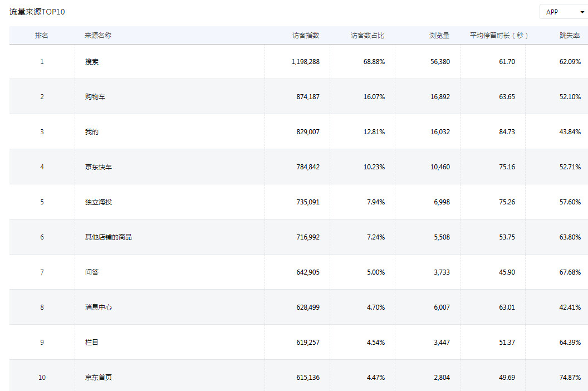Click the 浏览量 column header
The image size is (588, 391).
(439, 35)
